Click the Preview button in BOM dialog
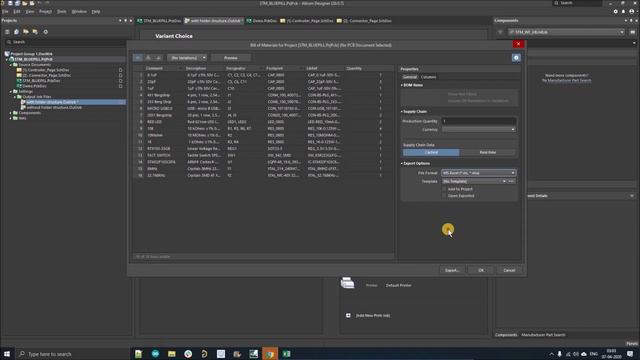 point(231,58)
